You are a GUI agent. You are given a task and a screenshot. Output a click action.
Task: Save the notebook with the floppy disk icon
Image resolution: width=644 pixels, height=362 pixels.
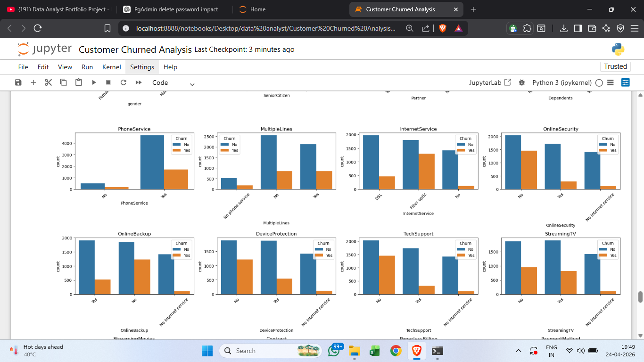click(x=18, y=82)
